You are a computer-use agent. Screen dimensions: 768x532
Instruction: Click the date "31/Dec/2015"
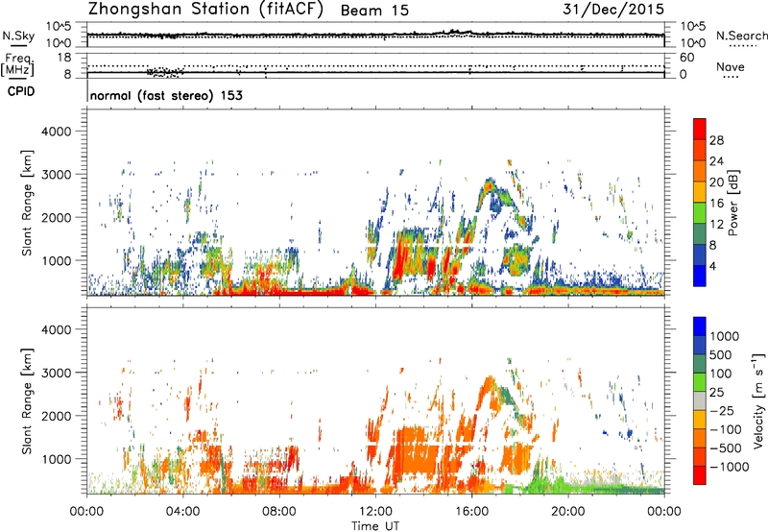[613, 9]
